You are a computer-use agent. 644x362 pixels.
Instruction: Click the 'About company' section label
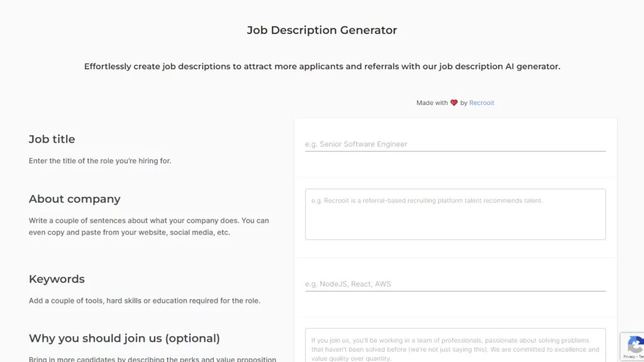[74, 199]
